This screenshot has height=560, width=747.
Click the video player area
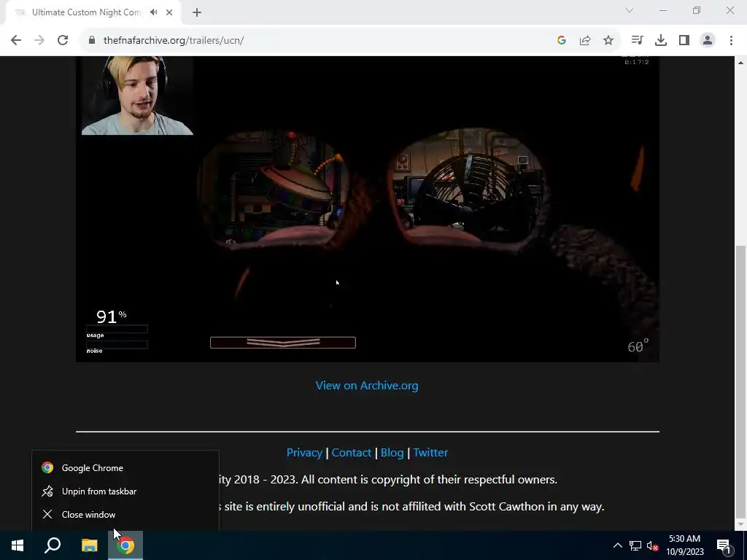368,209
